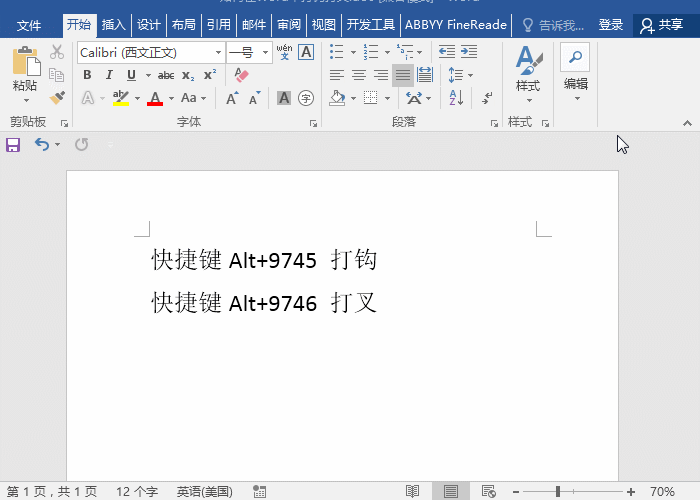This screenshot has width=700, height=500.
Task: Open the font name dropdown
Action: [x=218, y=53]
